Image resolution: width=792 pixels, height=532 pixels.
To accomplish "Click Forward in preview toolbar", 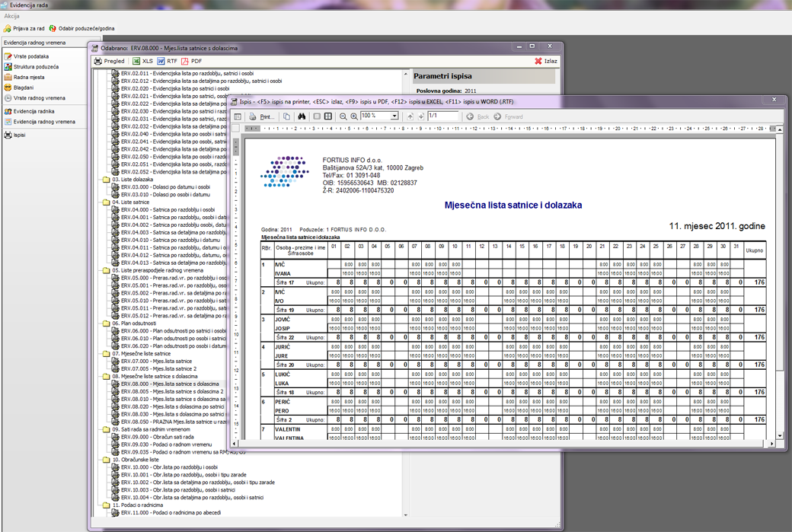I will [508, 116].
